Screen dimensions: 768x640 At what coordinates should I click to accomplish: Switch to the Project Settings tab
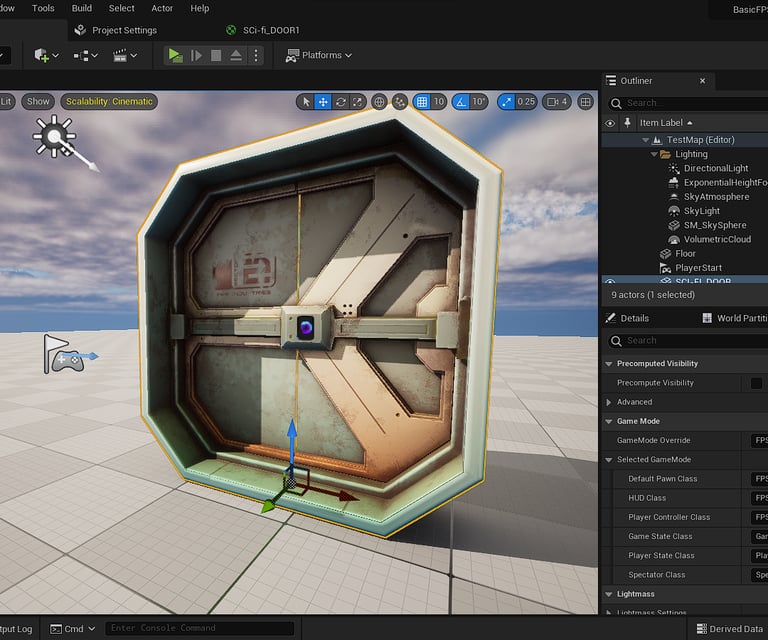(124, 30)
